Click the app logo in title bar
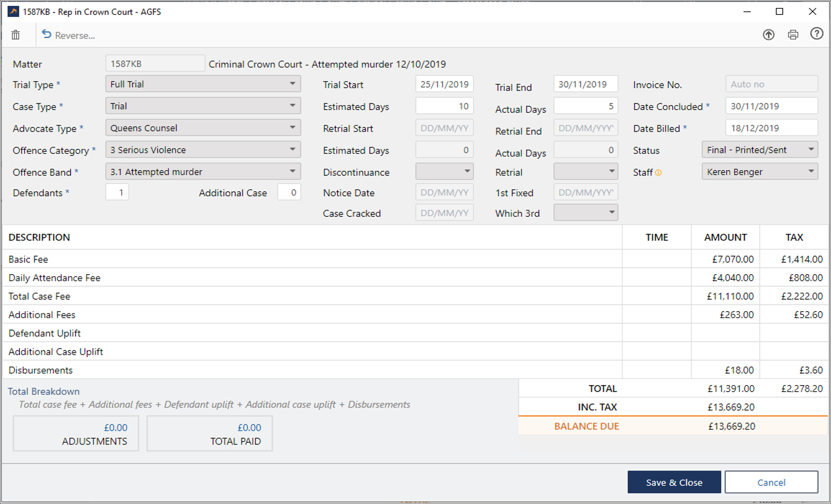The width and height of the screenshot is (831, 504). [13, 11]
